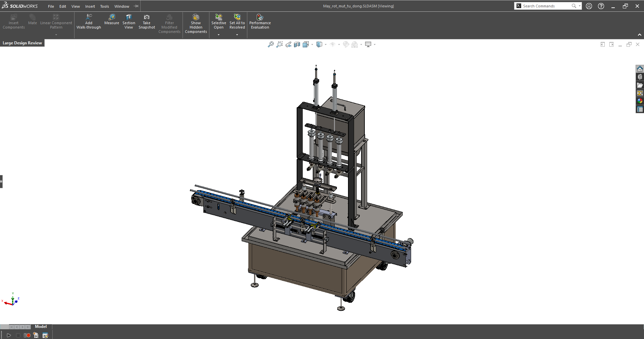Select the Zoom to Area magnifier
This screenshot has width=644, height=339.
pyautogui.click(x=279, y=44)
